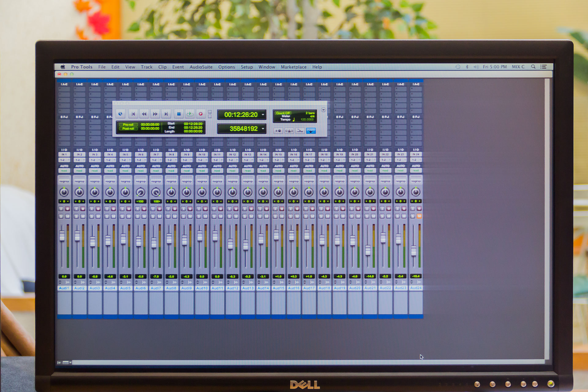
Task: Solo track Aud12
Action: coord(229,216)
